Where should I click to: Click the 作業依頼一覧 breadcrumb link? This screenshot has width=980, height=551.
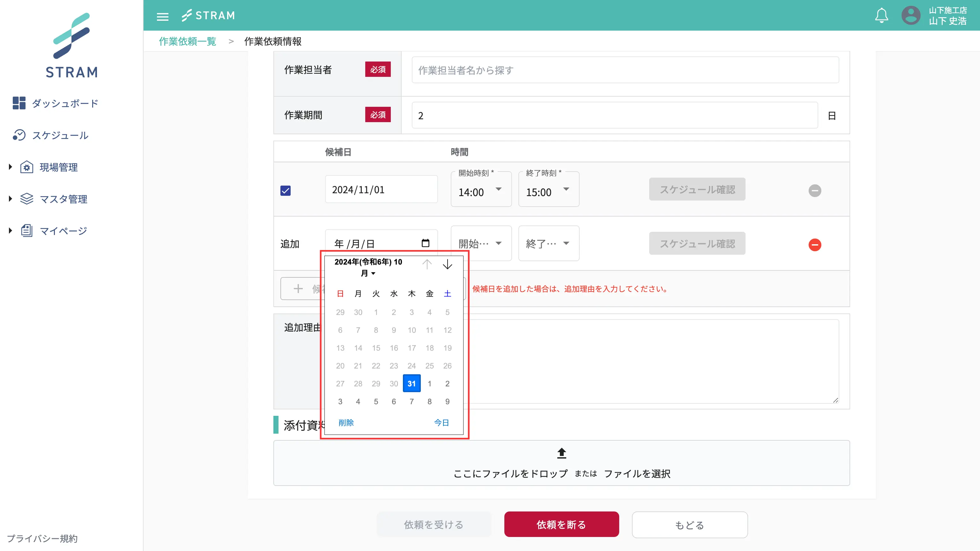point(188,41)
